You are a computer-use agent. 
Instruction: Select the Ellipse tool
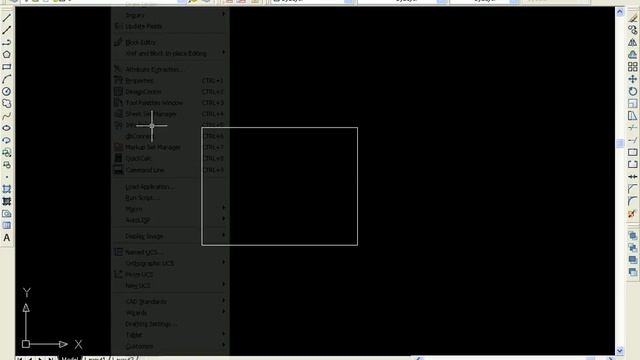coord(7,128)
